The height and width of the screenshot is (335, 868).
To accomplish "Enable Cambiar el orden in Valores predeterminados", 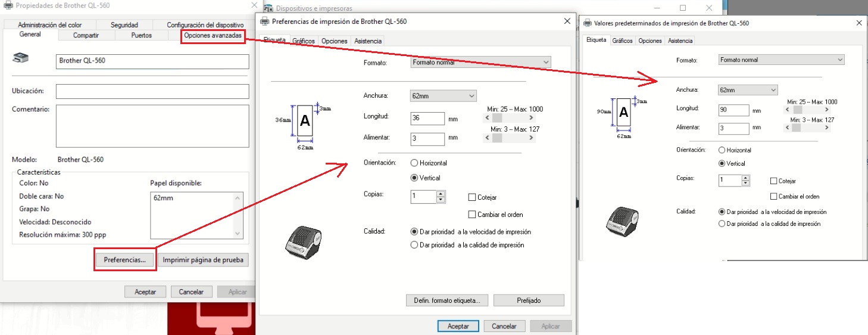I will (773, 197).
